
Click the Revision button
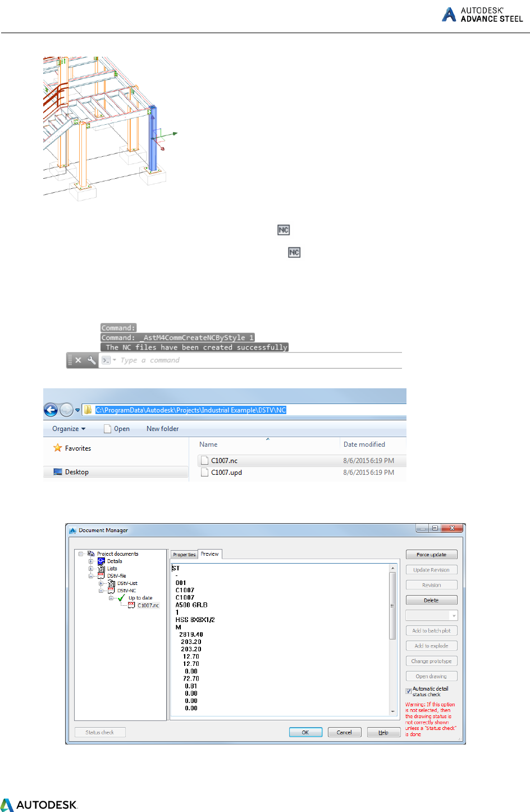click(432, 585)
